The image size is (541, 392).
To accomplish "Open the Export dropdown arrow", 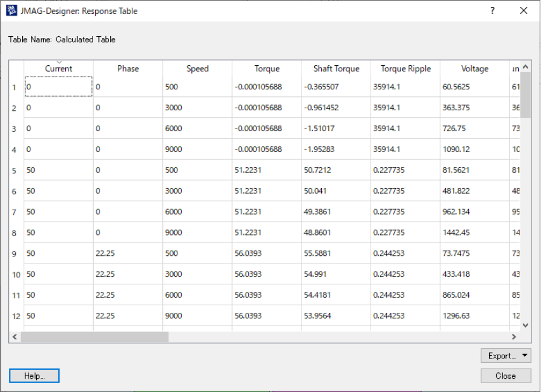I will pyautogui.click(x=525, y=356).
